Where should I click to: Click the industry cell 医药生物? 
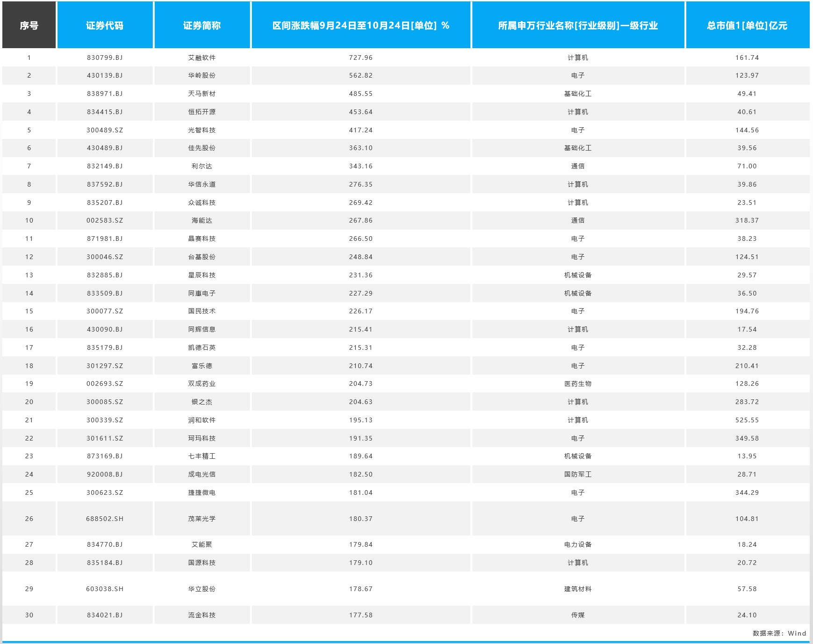point(578,384)
